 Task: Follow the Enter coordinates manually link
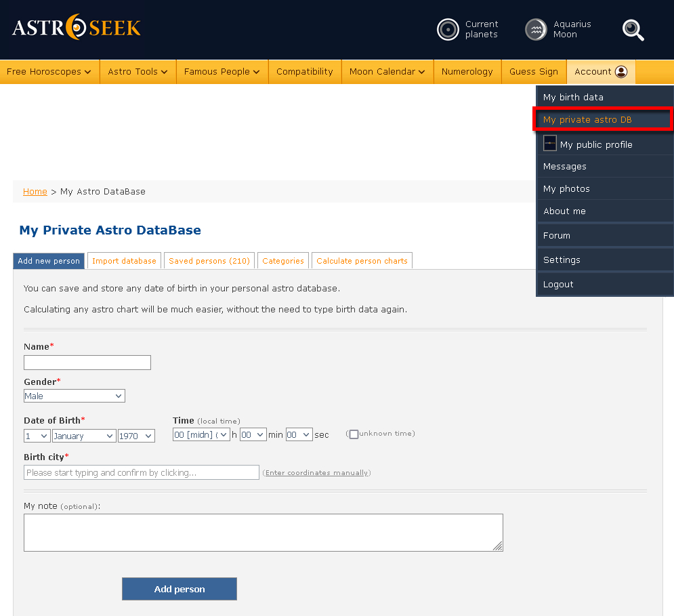(317, 473)
